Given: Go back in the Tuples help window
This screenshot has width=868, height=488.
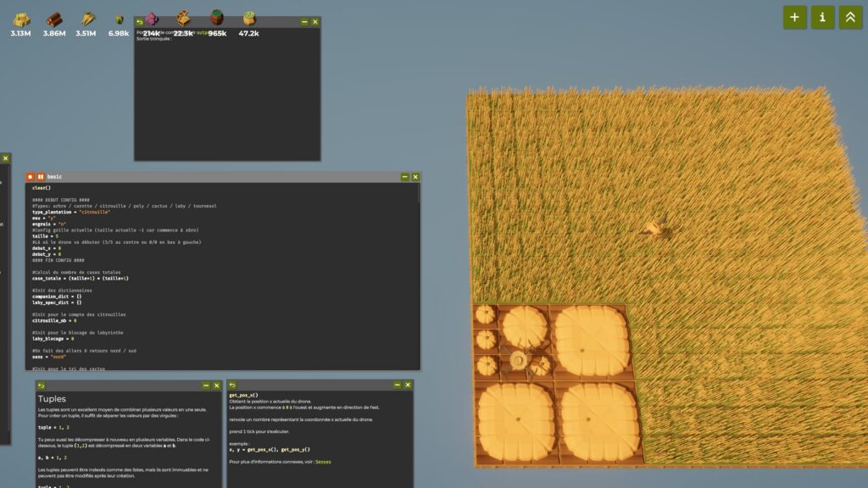Looking at the screenshot, I should 42,385.
